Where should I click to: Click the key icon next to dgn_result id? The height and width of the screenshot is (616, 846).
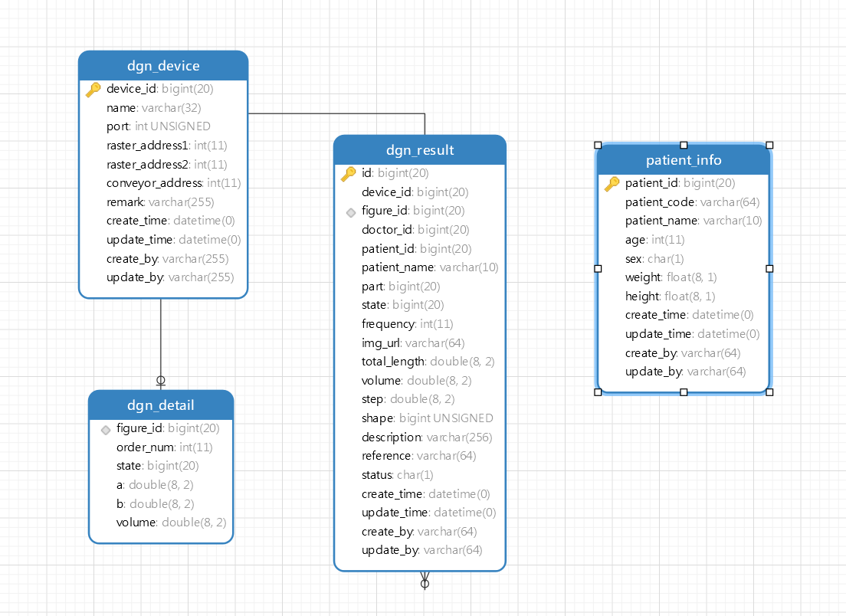click(349, 174)
